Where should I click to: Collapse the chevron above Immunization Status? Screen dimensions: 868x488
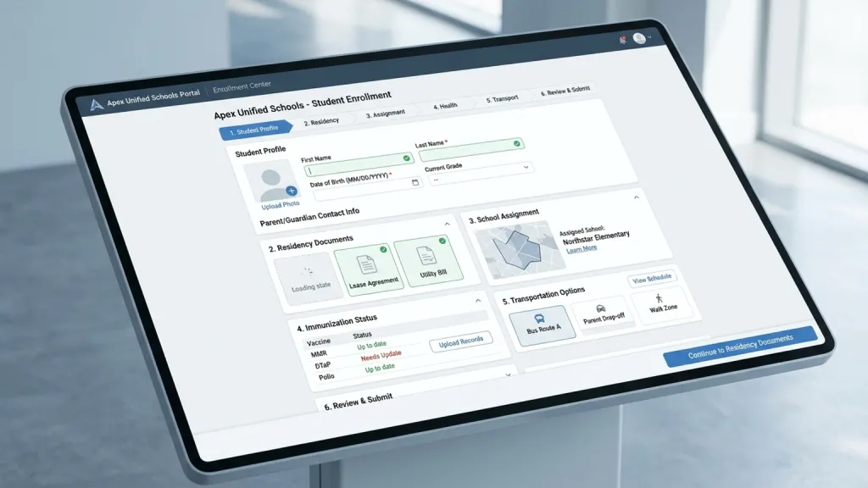478,301
